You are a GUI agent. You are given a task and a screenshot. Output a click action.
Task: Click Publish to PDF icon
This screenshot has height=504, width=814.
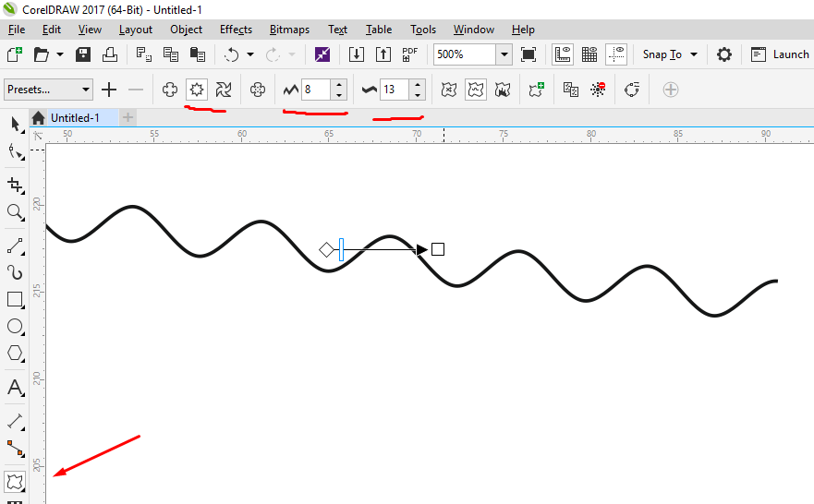pos(409,54)
